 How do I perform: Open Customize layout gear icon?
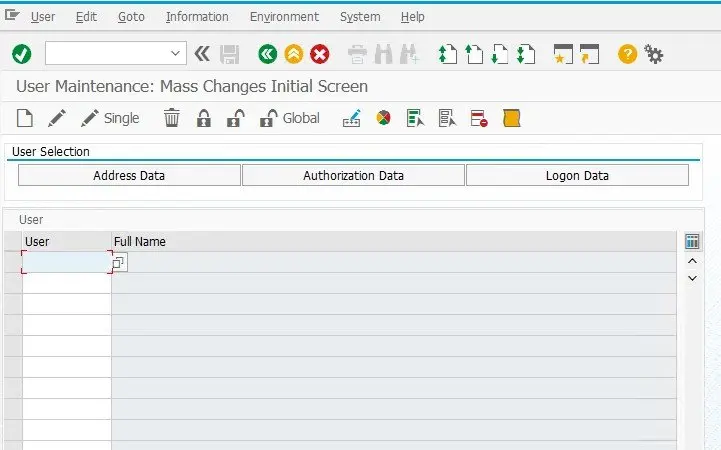click(x=654, y=54)
